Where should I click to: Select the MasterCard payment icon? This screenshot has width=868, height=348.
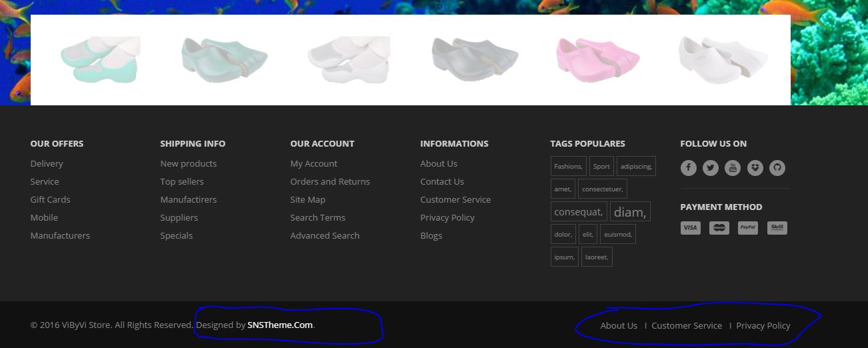[719, 228]
